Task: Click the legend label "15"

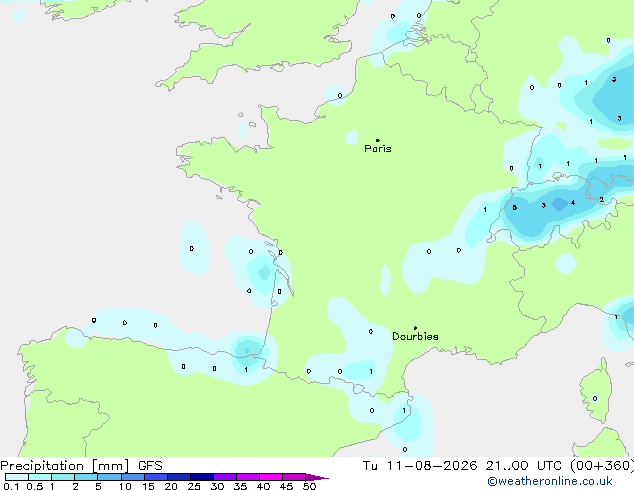Action: [x=148, y=486]
